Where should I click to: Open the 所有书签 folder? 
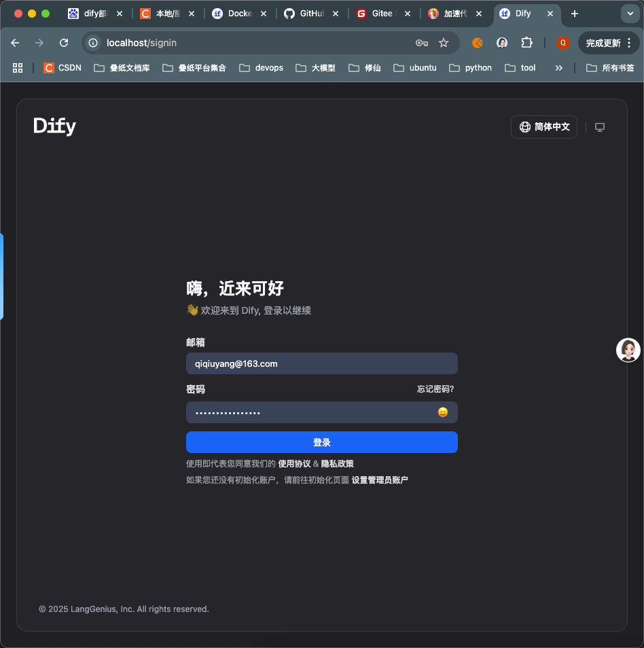pyautogui.click(x=610, y=68)
